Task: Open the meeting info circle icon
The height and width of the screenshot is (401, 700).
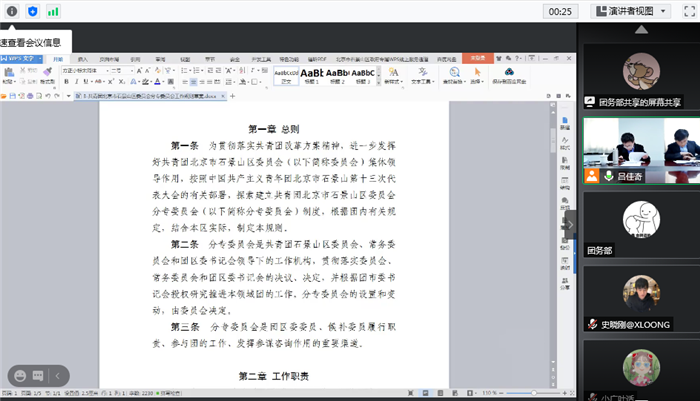Action: point(12,11)
